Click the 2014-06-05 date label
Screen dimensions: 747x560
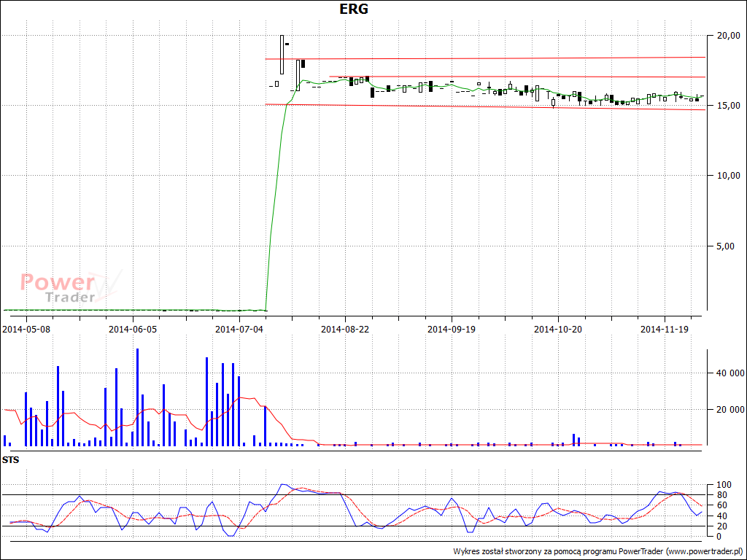pyautogui.click(x=133, y=329)
